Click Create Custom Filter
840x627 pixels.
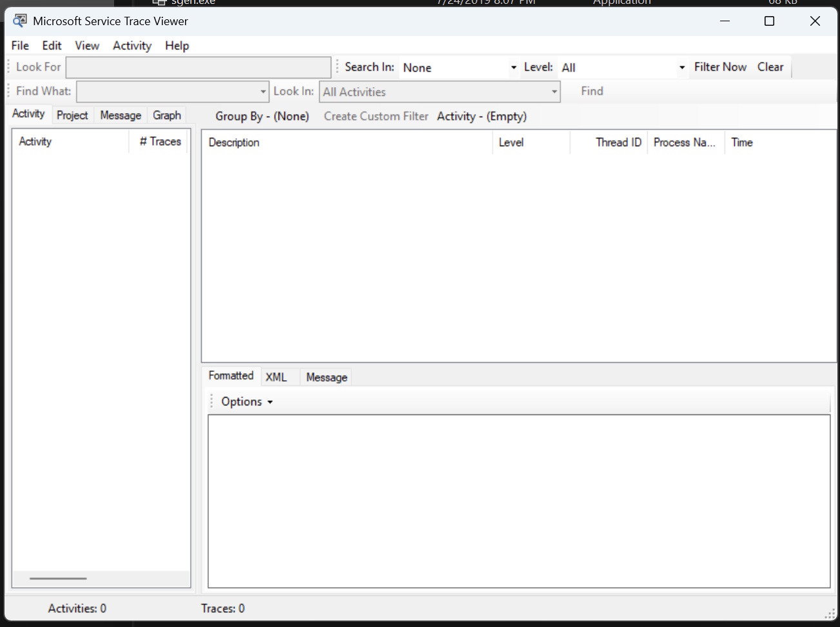376,117
